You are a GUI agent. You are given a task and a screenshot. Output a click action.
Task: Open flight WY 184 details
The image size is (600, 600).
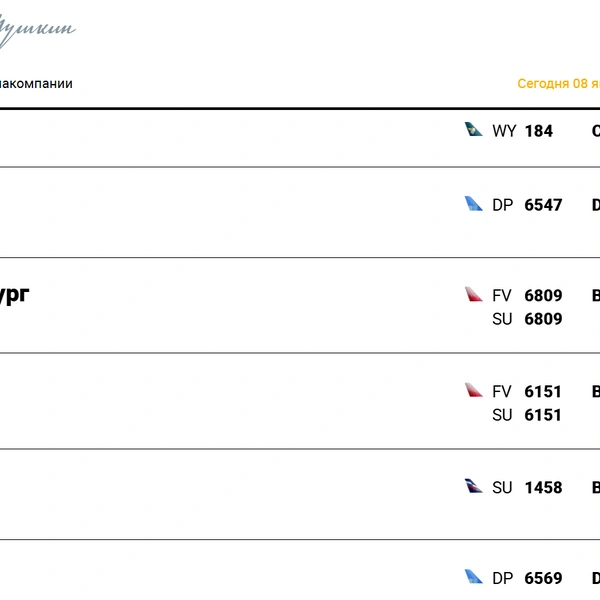(x=523, y=131)
